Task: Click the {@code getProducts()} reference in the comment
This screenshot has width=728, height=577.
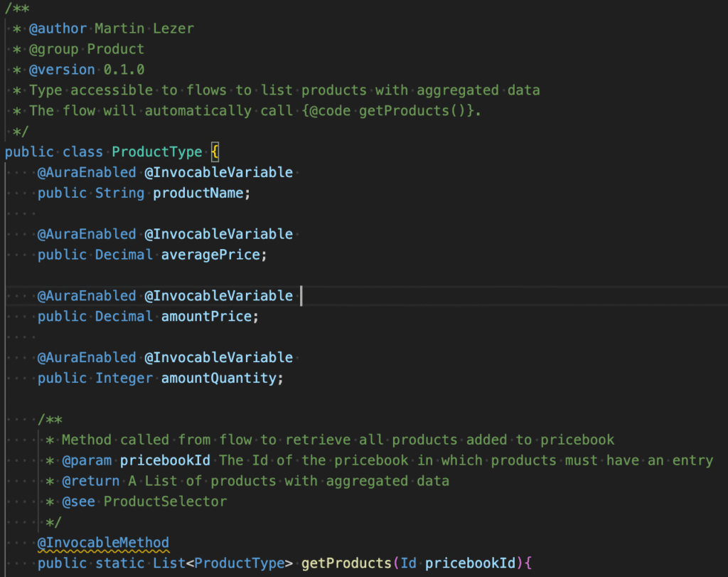Action: (x=387, y=111)
